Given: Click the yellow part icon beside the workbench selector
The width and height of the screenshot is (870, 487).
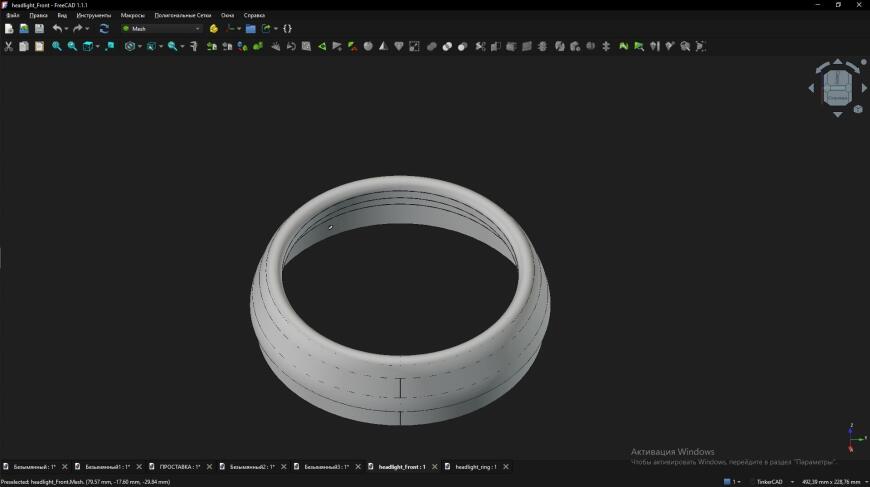Looking at the screenshot, I should coord(214,28).
